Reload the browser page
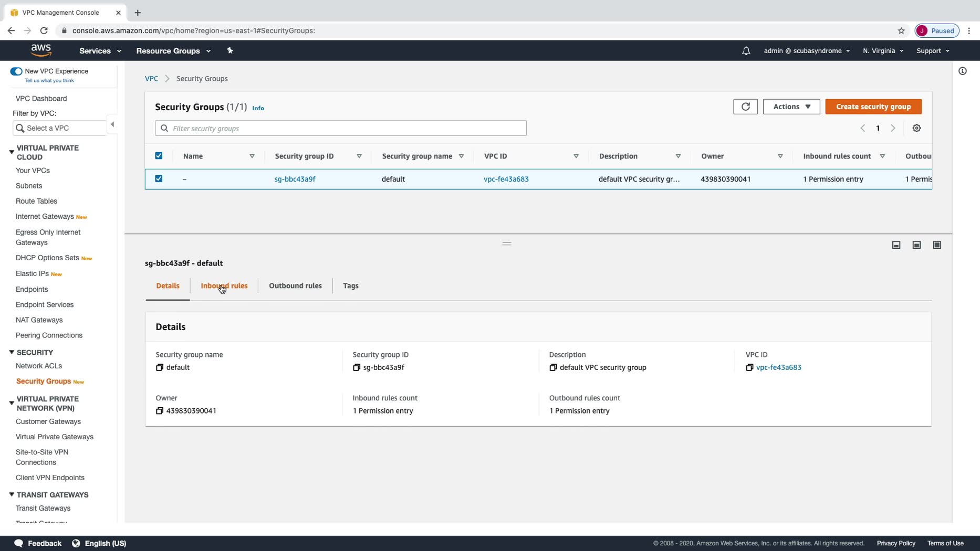 44,30
